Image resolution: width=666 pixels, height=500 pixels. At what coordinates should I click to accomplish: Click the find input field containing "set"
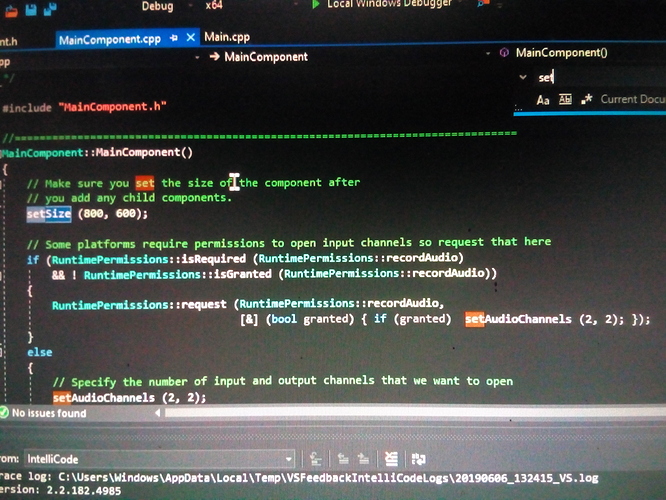(599, 78)
